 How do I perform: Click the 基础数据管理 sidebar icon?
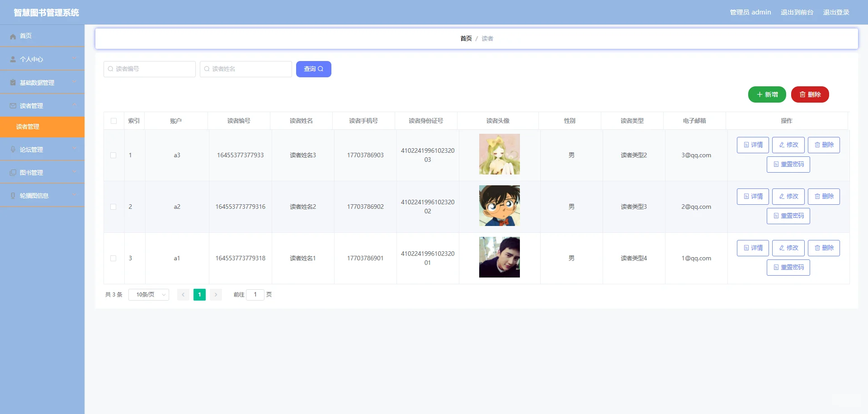coord(12,82)
